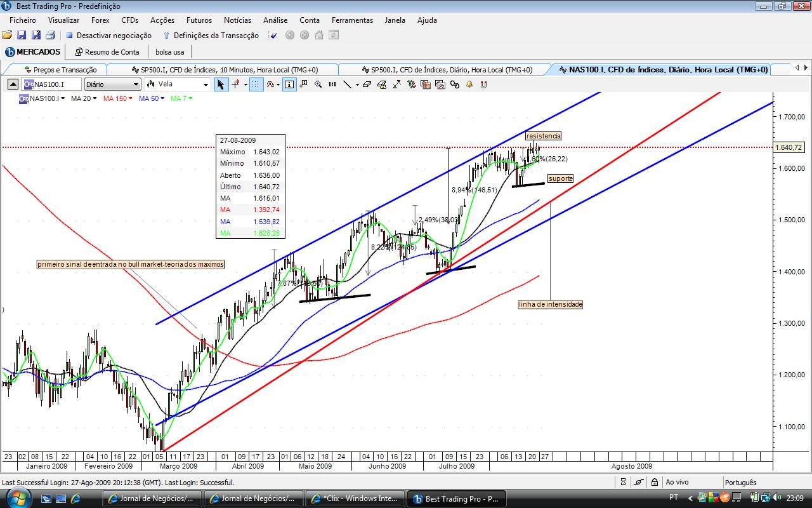This screenshot has height=508, width=812.
Task: Click the Desactivar negociação toggle
Action: 108,36
